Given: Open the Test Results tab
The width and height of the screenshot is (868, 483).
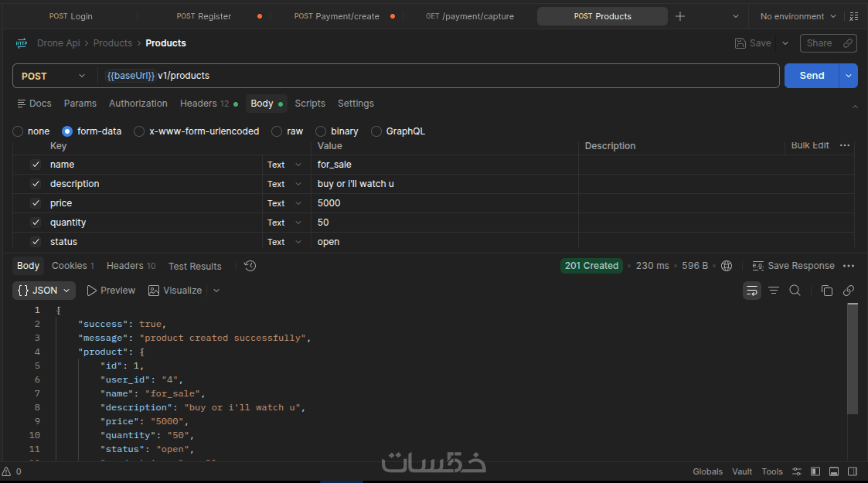Looking at the screenshot, I should point(195,266).
